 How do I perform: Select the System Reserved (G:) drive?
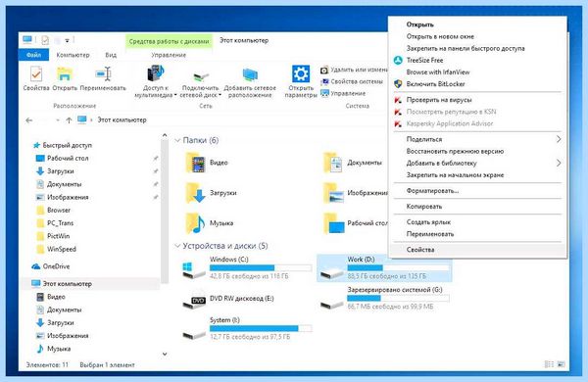pyautogui.click(x=384, y=299)
